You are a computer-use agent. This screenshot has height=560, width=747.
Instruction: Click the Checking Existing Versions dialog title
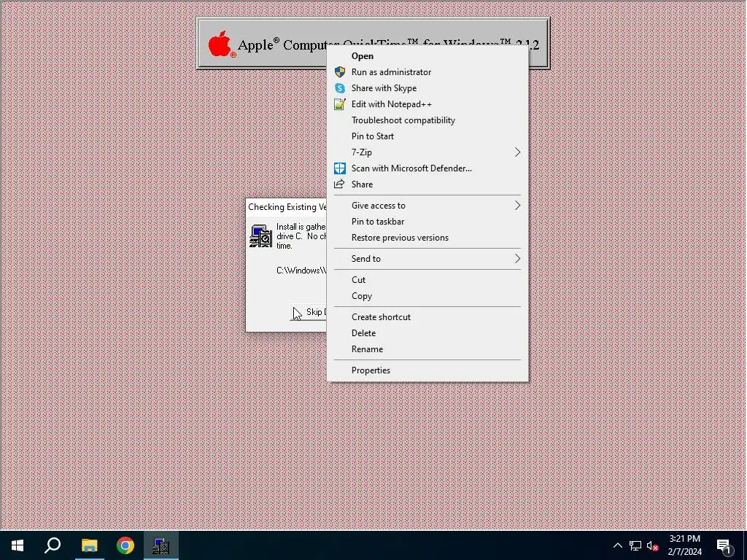tap(287, 207)
